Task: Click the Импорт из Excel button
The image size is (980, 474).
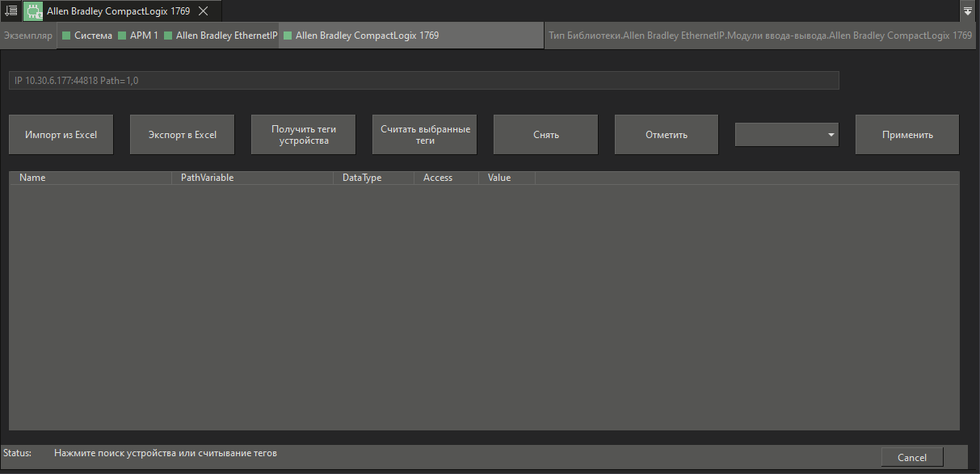Action: click(x=61, y=134)
